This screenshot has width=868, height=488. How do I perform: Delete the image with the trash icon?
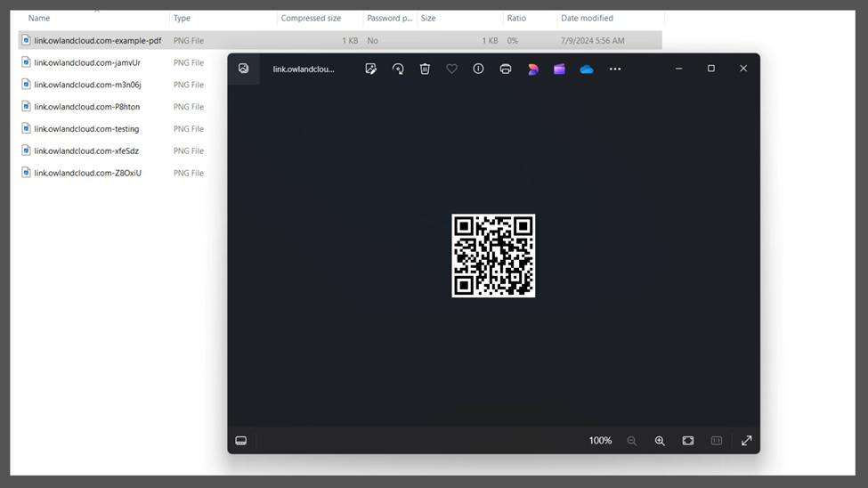click(x=425, y=69)
